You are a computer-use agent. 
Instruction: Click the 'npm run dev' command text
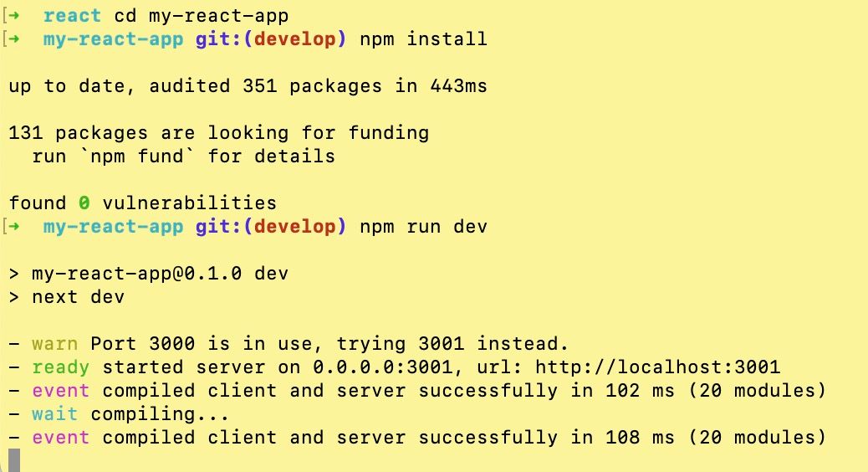click(423, 226)
